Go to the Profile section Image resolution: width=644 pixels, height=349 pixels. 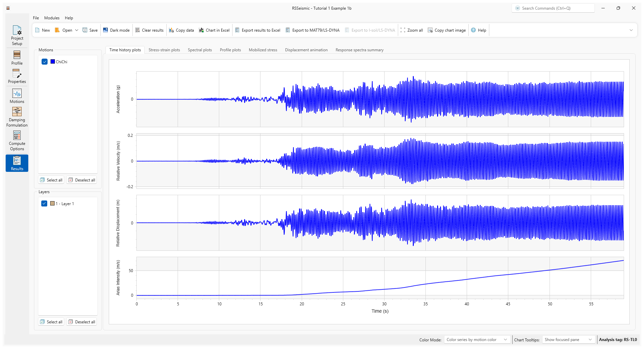(x=17, y=58)
